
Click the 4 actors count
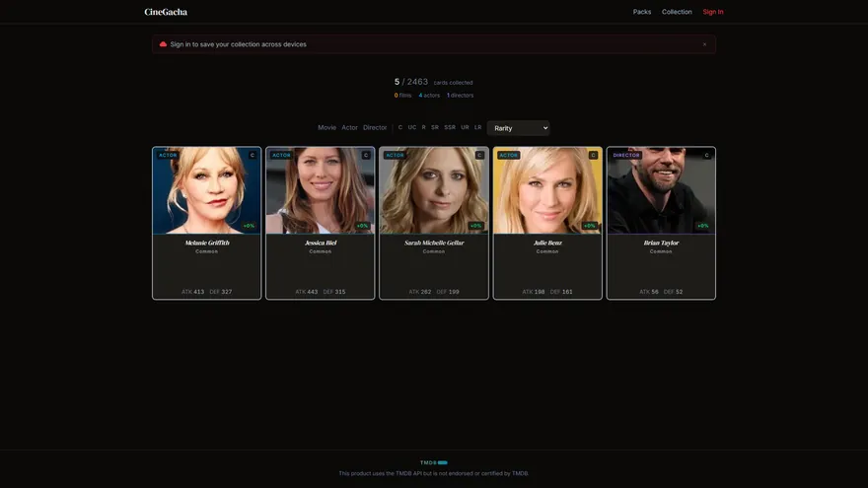429,96
